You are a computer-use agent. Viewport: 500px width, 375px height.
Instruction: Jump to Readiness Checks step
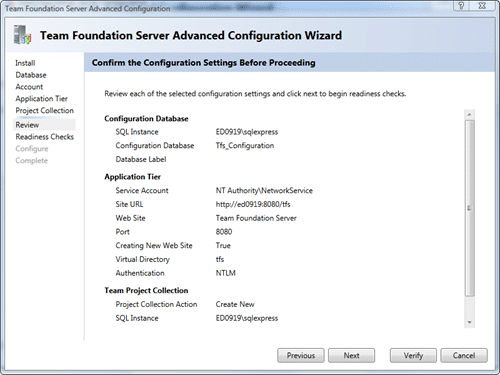click(x=45, y=137)
